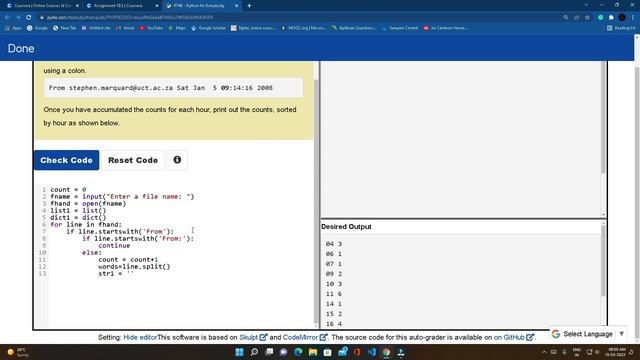Open Task View from the taskbar
The height and width of the screenshot is (360, 640).
[x=269, y=352]
